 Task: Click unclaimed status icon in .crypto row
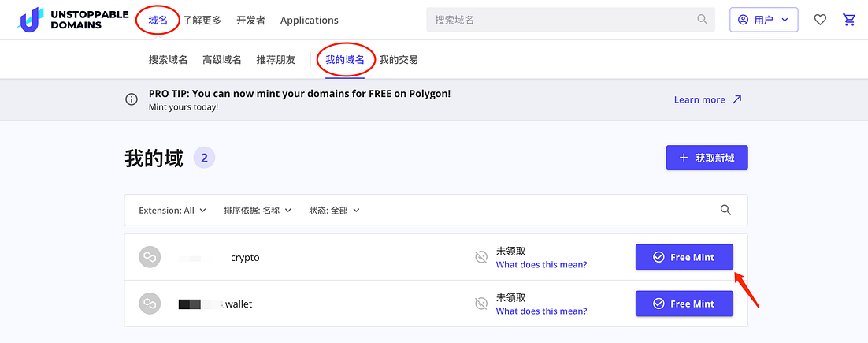481,257
